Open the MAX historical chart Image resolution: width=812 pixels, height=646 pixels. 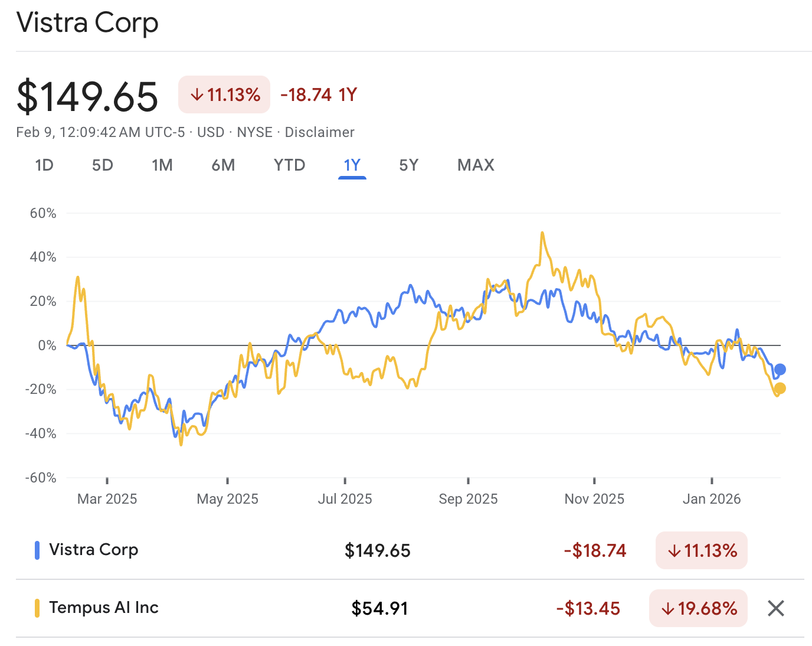click(x=475, y=165)
